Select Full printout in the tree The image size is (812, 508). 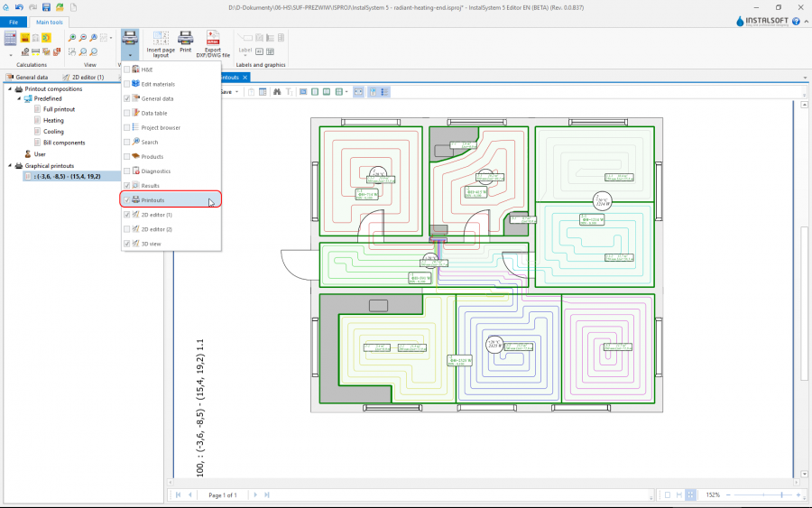coord(59,109)
